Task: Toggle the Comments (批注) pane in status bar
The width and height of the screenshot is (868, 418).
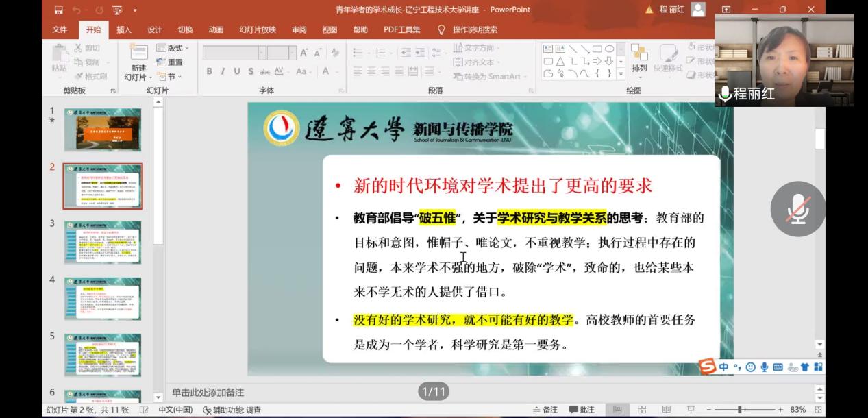Action: click(581, 410)
